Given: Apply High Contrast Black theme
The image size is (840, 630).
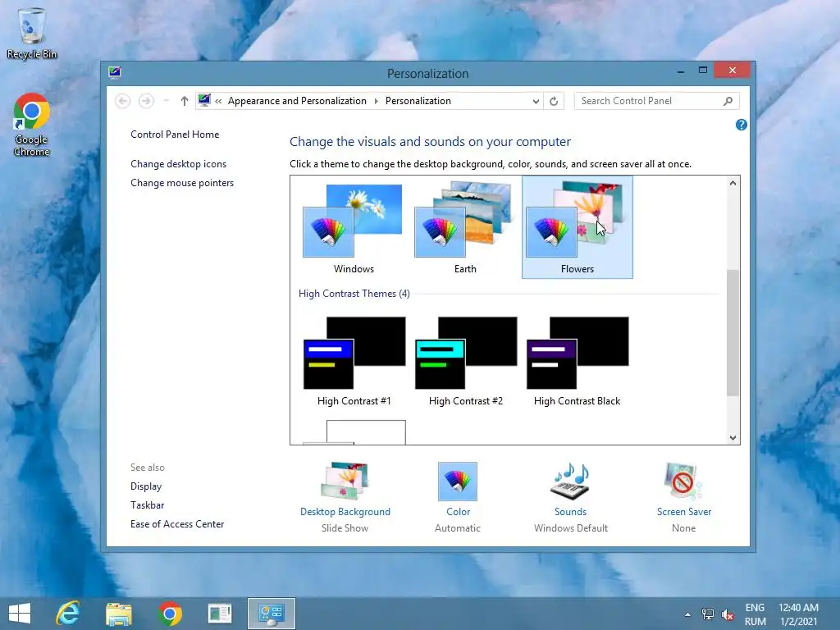Looking at the screenshot, I should (577, 361).
